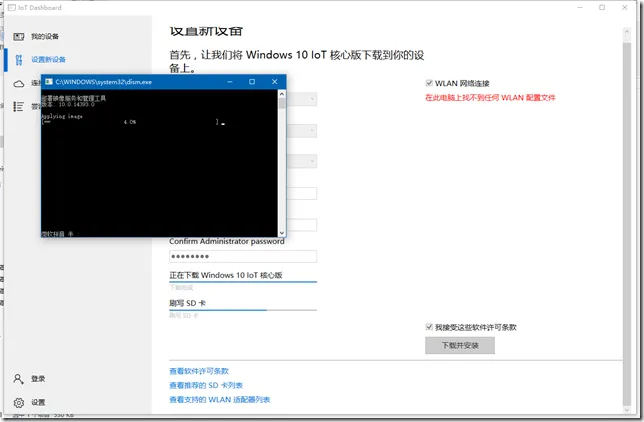
Task: Toggle the WLAN 网络连接 checkbox
Action: point(429,83)
